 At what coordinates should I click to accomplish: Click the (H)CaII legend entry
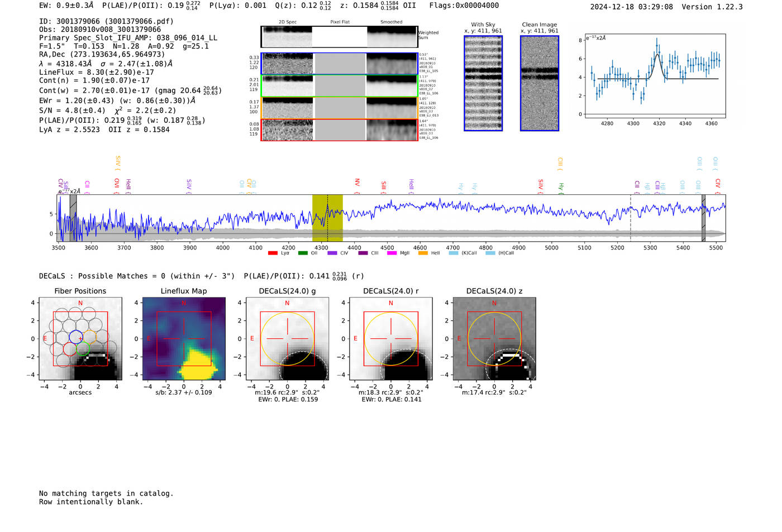[500, 253]
